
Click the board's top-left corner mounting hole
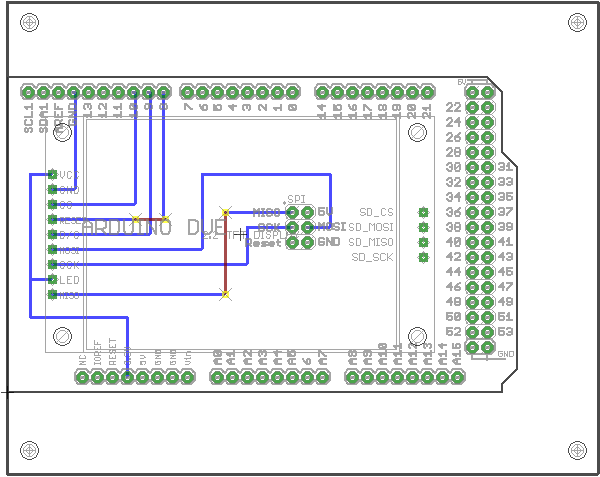tap(29, 22)
